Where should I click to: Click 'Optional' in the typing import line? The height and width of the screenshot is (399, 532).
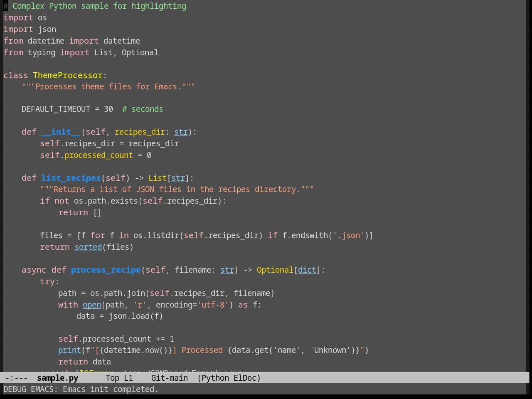coord(140,52)
